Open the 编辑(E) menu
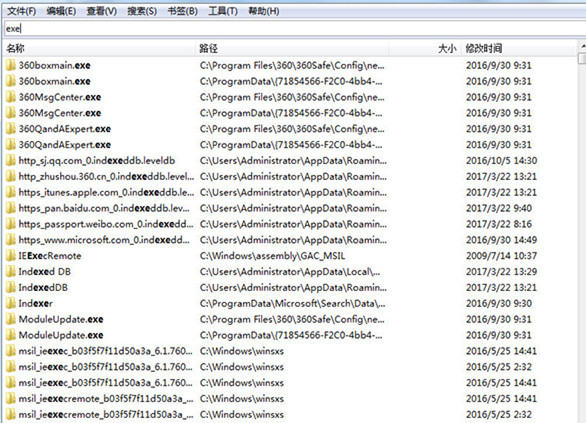The width and height of the screenshot is (586, 423). click(61, 11)
